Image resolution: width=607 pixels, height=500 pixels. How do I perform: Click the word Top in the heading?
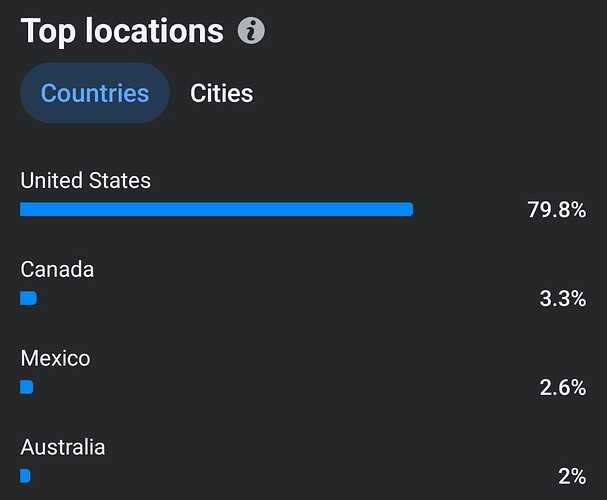(48, 32)
